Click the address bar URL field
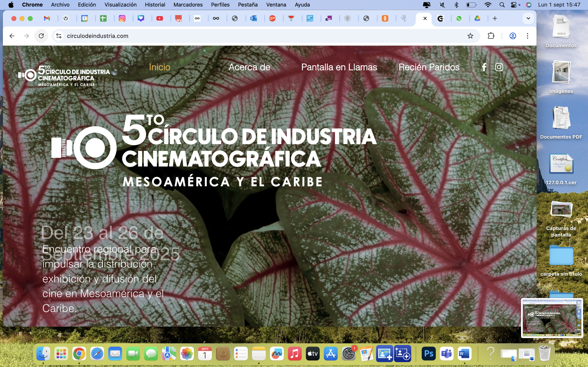The width and height of the screenshot is (588, 367). (243, 36)
